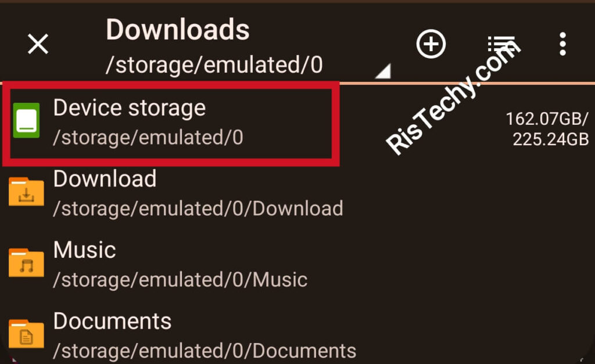This screenshot has width=595, height=364.
Task: Select the Music folder icon
Action: [x=26, y=262]
